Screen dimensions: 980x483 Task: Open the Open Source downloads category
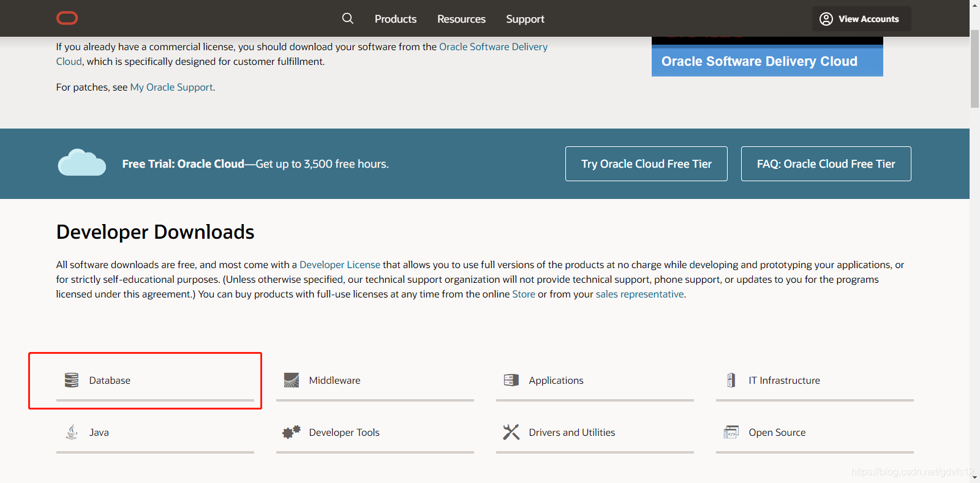pos(815,432)
